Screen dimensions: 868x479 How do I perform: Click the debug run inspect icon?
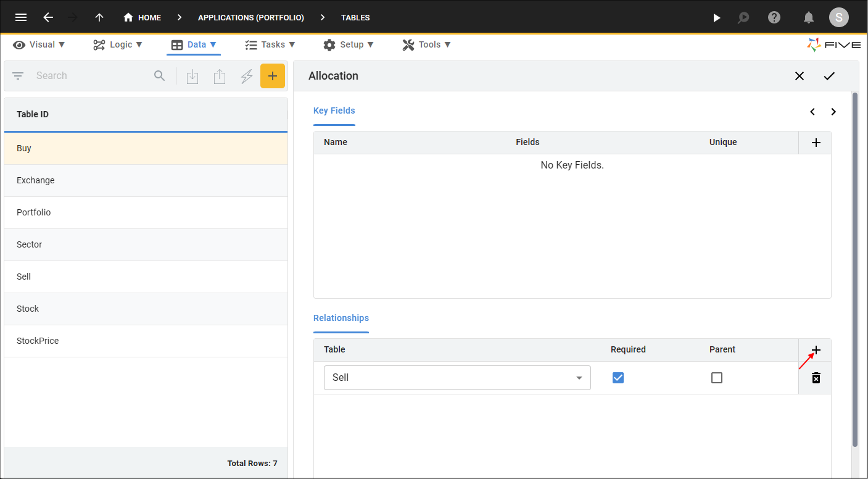[743, 17]
